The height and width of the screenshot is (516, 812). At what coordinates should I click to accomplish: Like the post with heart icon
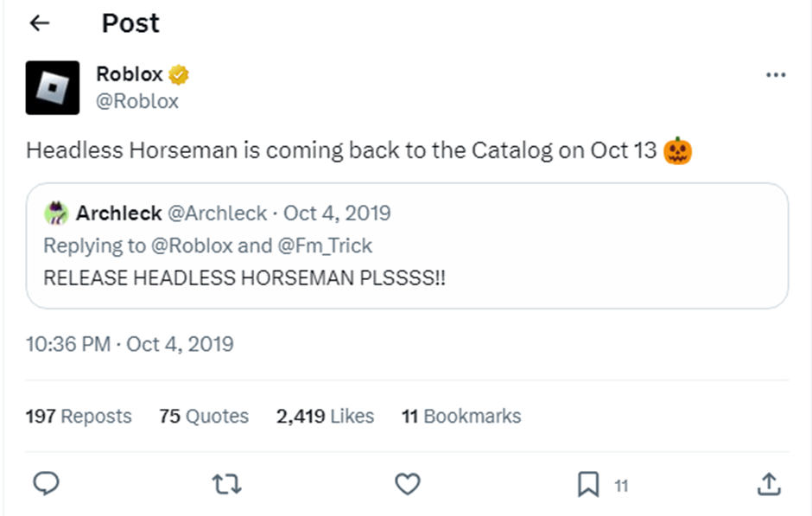(x=407, y=485)
